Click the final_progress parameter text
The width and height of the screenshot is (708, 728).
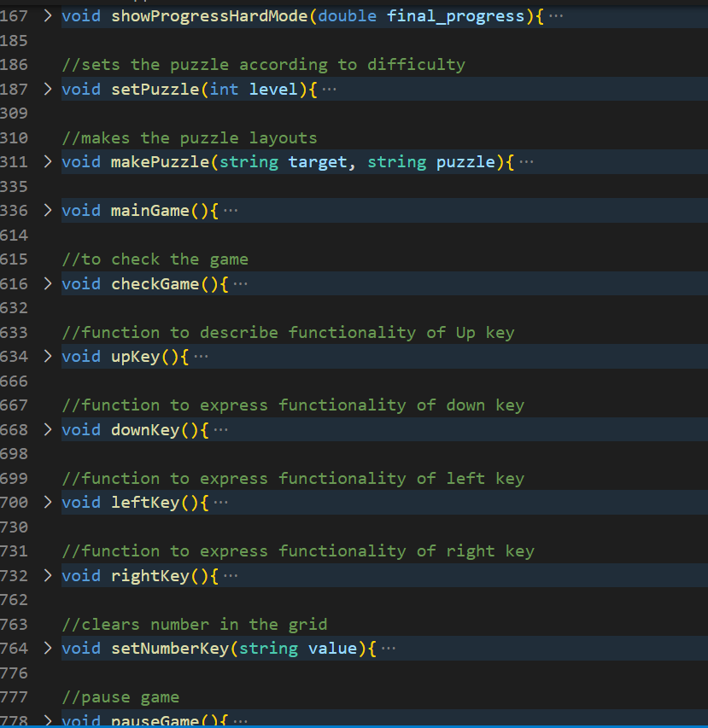pos(455,15)
